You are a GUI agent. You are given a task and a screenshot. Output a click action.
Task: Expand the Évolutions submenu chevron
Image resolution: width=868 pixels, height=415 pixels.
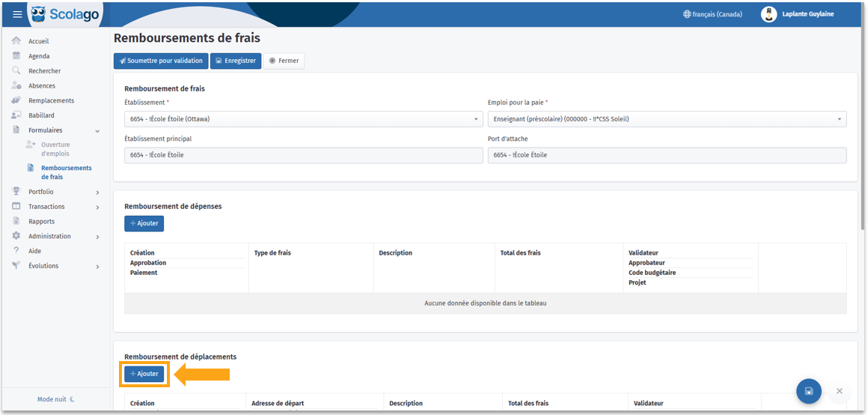[x=97, y=267]
